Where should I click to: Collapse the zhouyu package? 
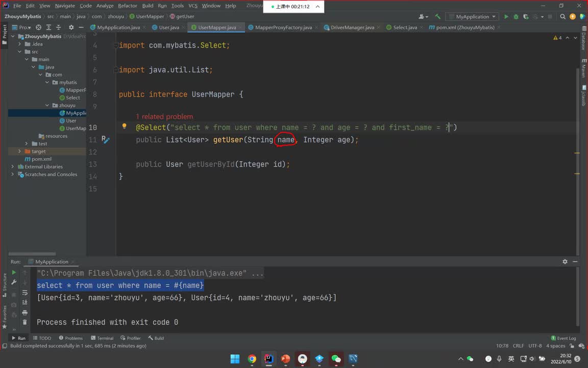(47, 105)
